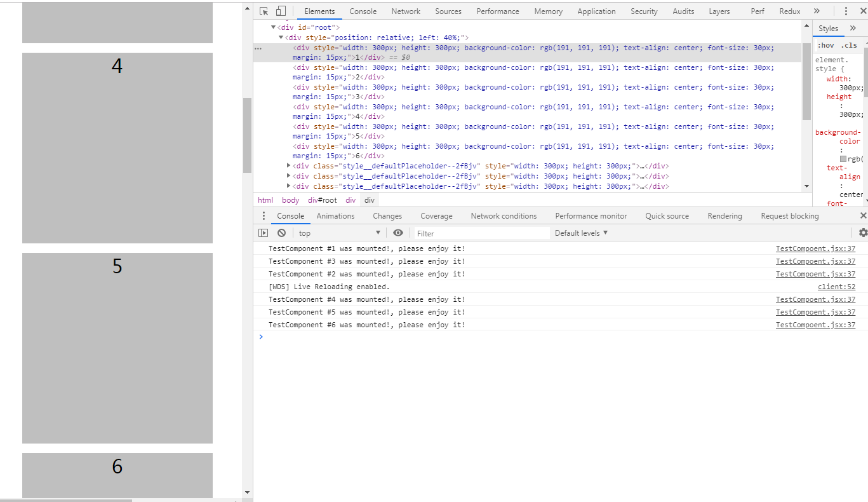868x502 pixels.
Task: Show more Styles sidebar tabs
Action: (x=852, y=29)
